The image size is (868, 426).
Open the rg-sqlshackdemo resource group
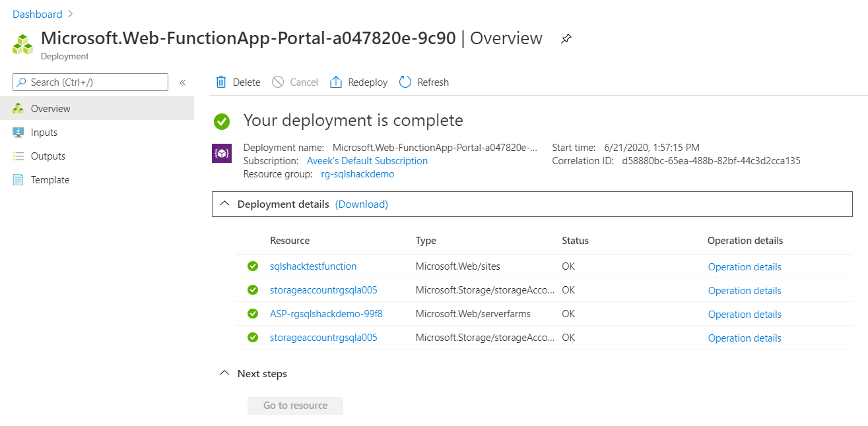click(357, 174)
